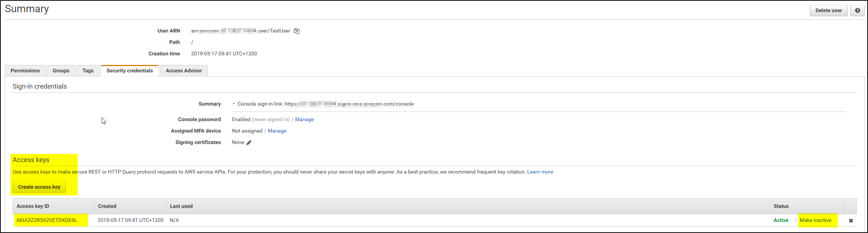Open help with question mark icon

pyautogui.click(x=857, y=10)
